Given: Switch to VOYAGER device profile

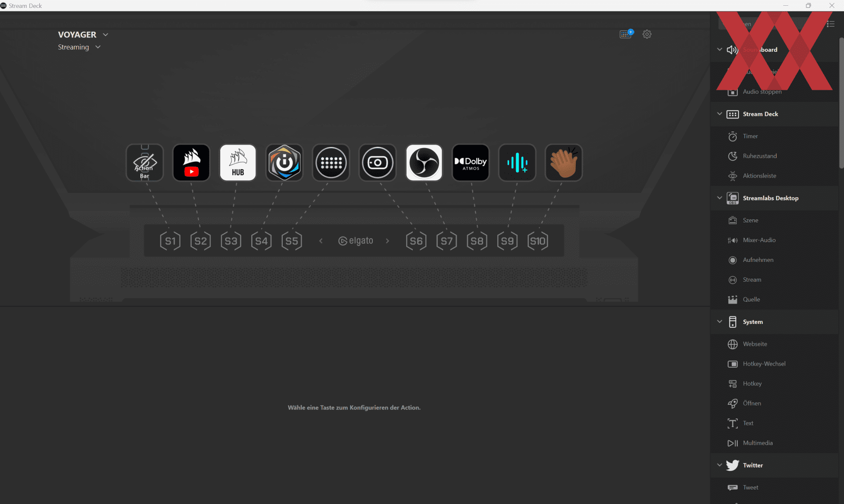Looking at the screenshot, I should tap(82, 34).
